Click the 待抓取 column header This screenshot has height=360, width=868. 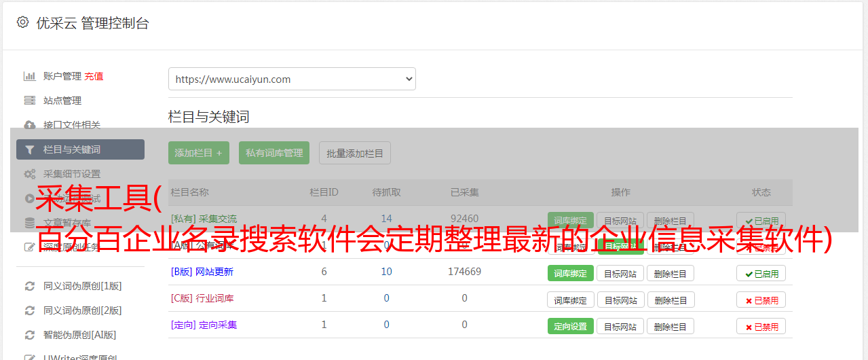[387, 192]
